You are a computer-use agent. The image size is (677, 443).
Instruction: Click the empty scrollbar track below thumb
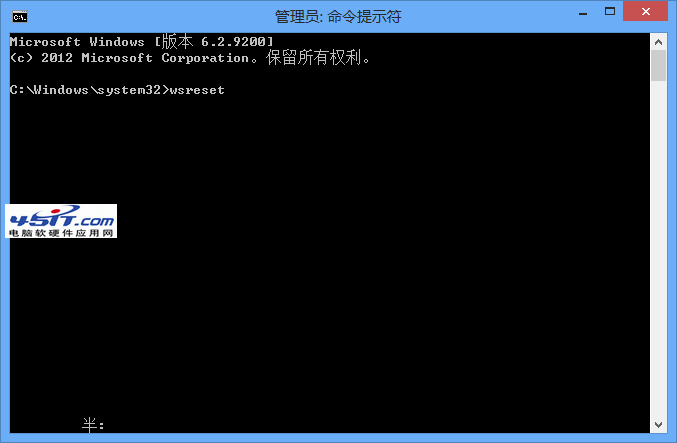[658, 249]
